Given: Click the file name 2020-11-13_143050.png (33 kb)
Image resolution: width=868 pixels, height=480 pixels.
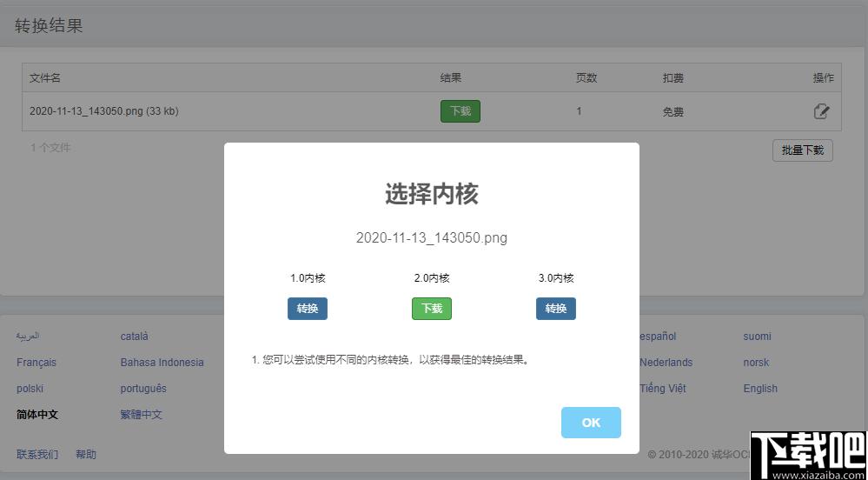Looking at the screenshot, I should coord(104,111).
